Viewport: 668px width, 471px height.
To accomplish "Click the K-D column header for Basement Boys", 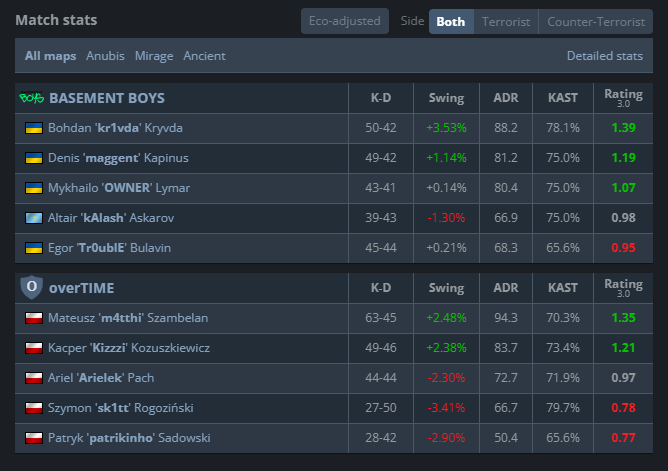I will [x=381, y=98].
